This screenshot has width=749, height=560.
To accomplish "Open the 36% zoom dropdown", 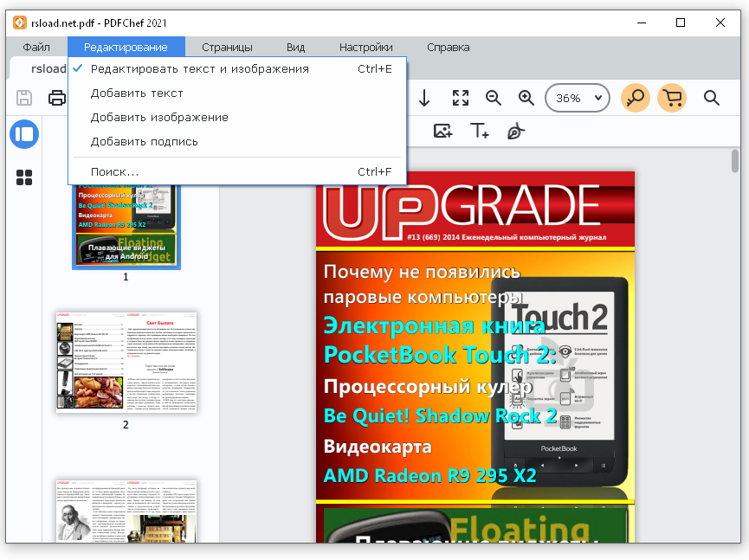I will [x=577, y=98].
